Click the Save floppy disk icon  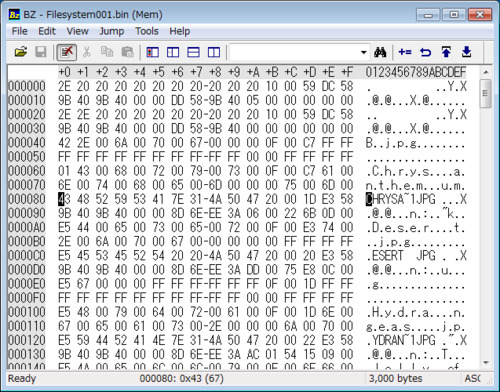[x=41, y=52]
